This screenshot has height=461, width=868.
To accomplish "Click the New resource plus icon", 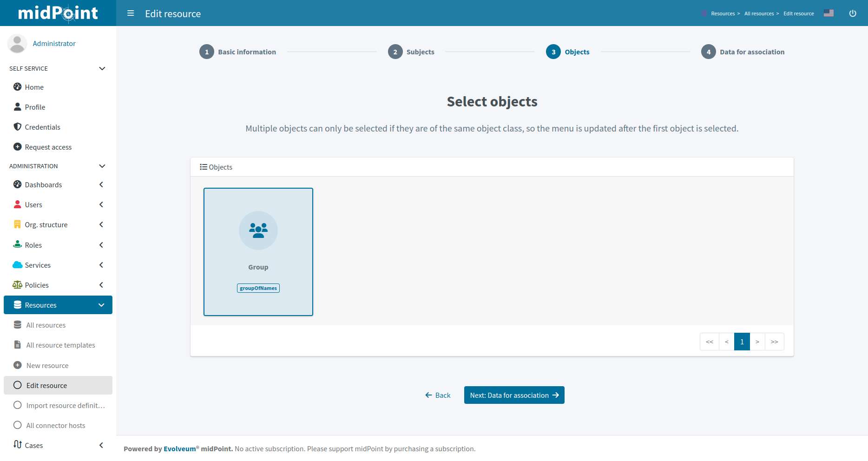I will tap(18, 365).
